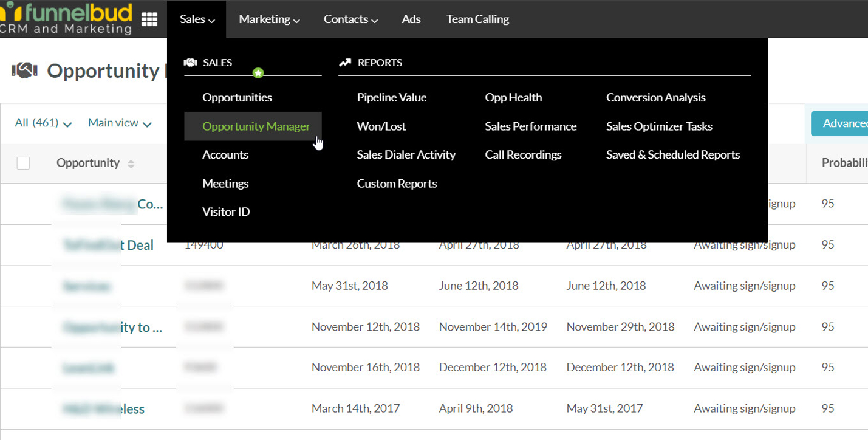Viewport: 868px width, 440px height.
Task: Open the apps grid icon
Action: tap(149, 19)
